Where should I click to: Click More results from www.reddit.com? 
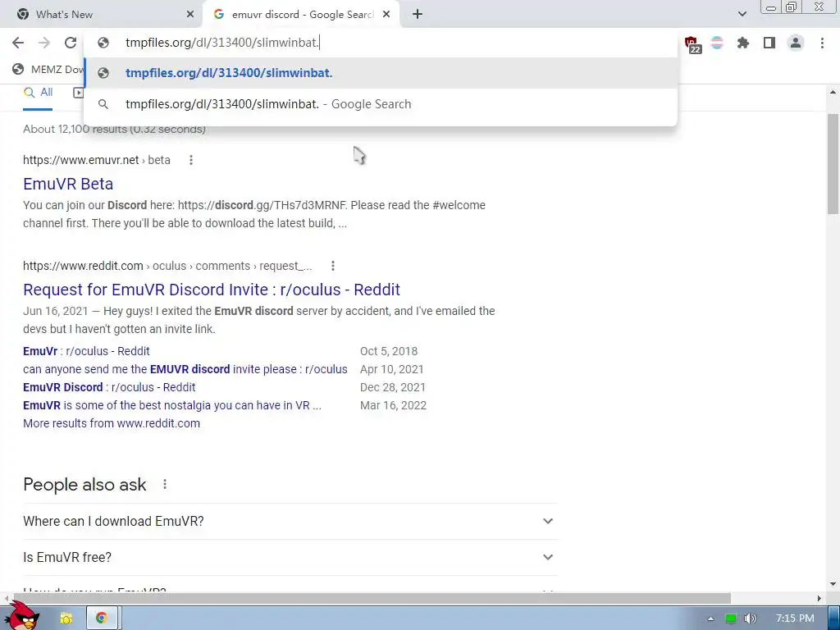[x=112, y=423]
